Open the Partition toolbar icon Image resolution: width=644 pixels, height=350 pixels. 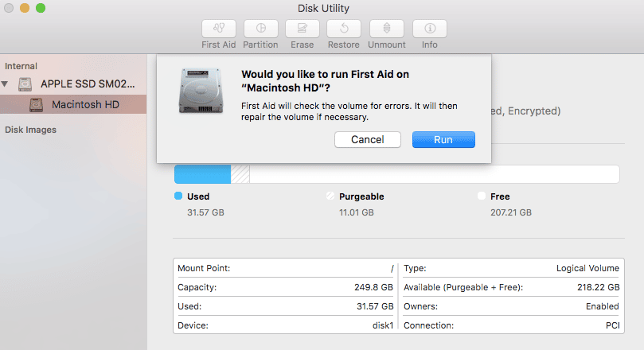pyautogui.click(x=261, y=29)
